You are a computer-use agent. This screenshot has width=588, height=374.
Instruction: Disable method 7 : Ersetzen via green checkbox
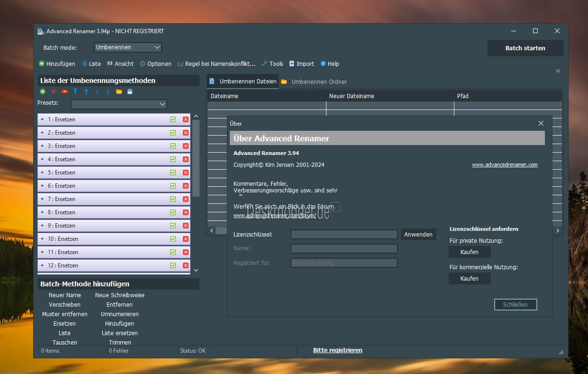coord(173,199)
